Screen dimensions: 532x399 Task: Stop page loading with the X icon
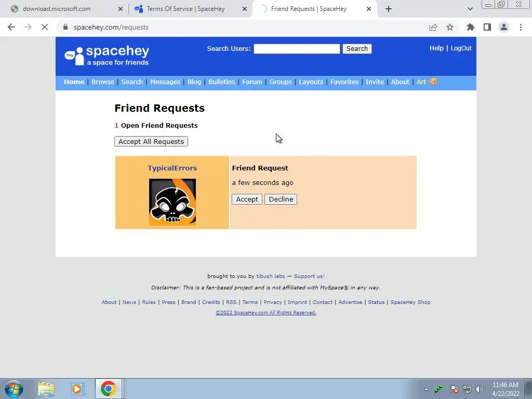(45, 27)
